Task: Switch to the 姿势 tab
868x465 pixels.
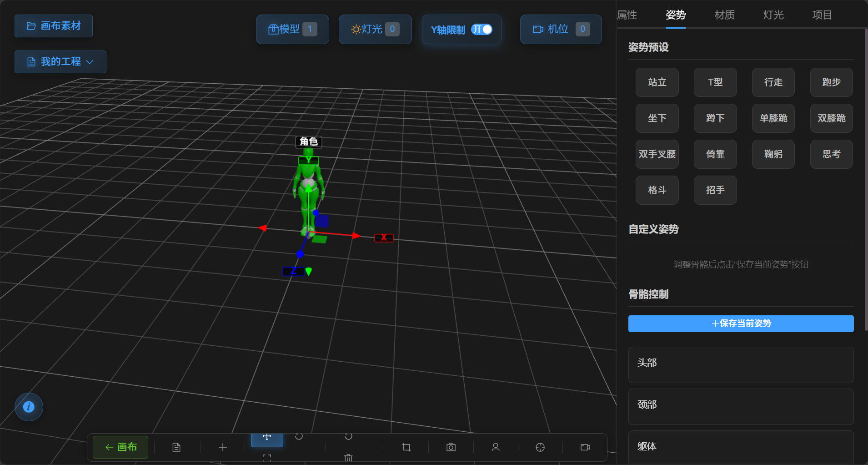Action: [676, 15]
